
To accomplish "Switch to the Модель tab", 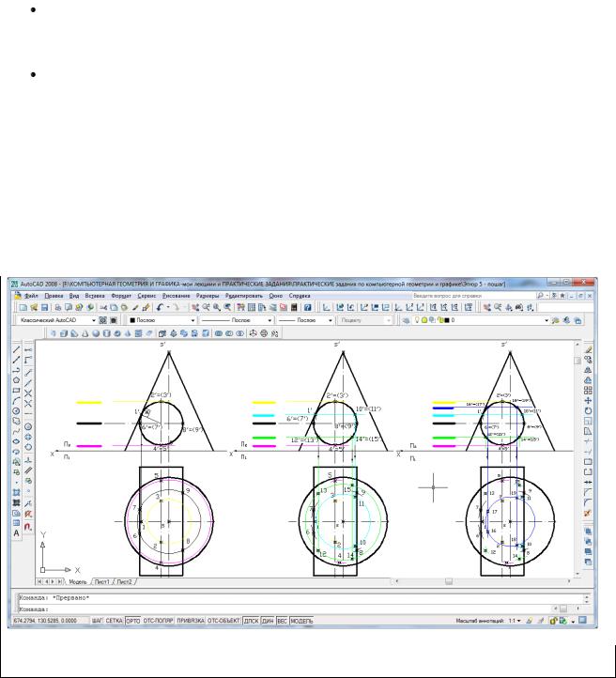I will pyautogui.click(x=78, y=581).
